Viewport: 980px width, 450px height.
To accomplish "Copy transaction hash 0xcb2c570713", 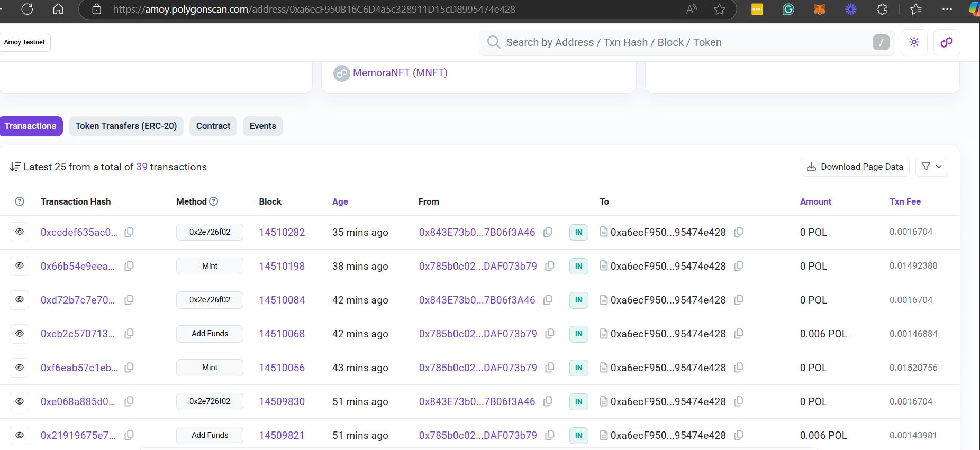I will (x=129, y=334).
